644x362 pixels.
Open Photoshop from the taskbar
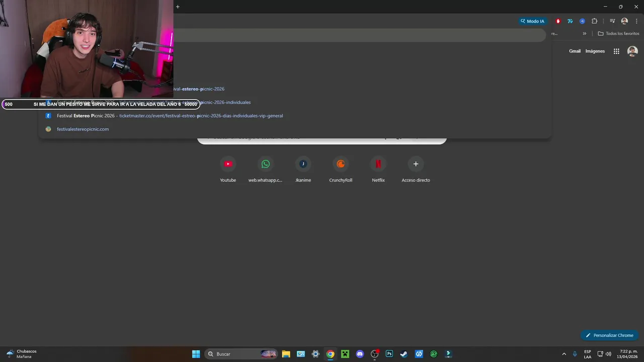click(389, 354)
